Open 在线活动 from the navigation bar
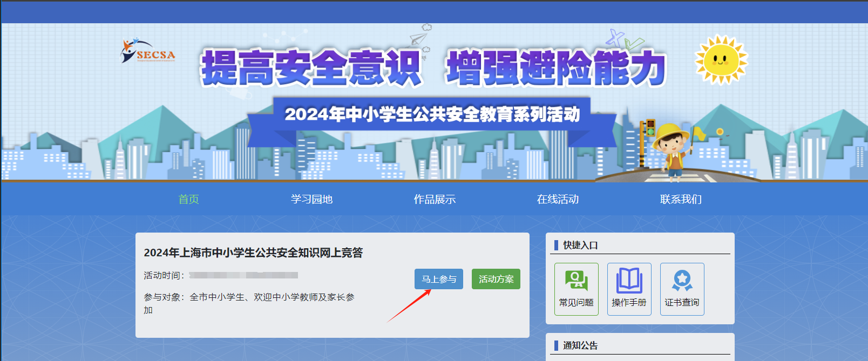 pyautogui.click(x=558, y=199)
